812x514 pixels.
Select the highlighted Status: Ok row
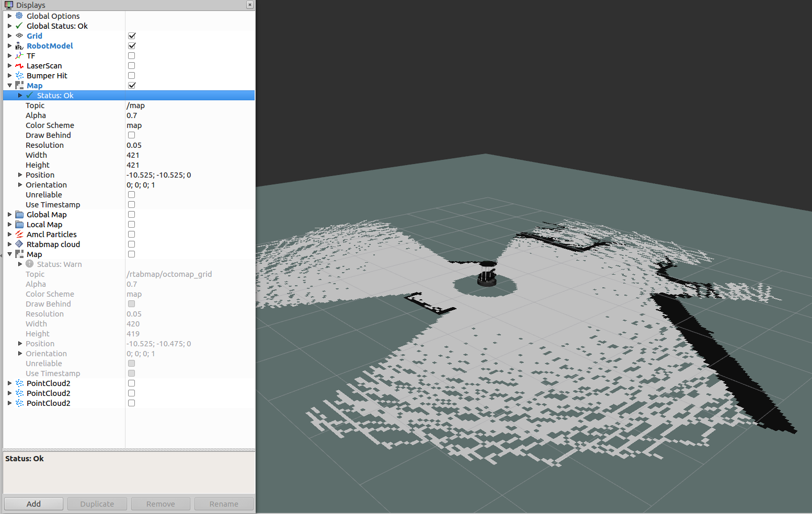point(55,95)
